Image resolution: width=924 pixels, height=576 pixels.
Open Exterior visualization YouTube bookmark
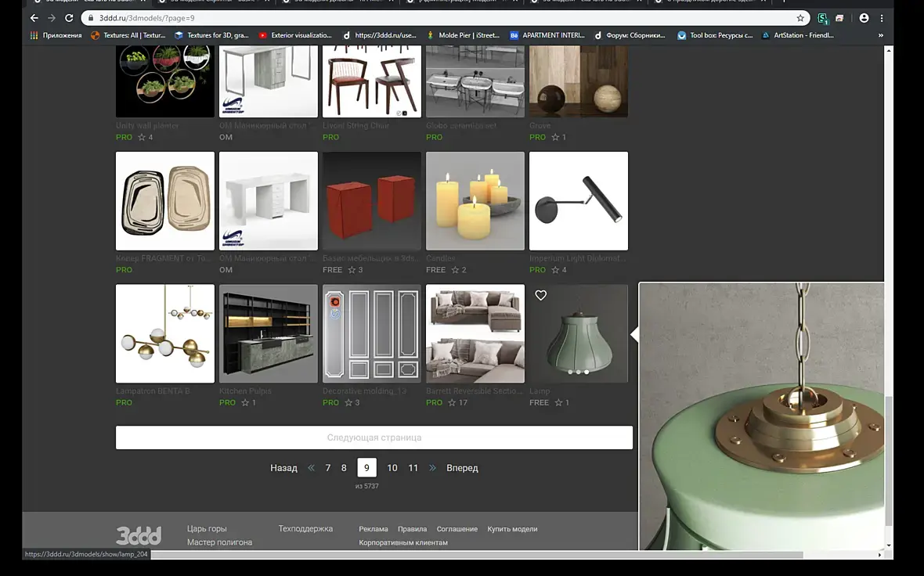tap(295, 35)
